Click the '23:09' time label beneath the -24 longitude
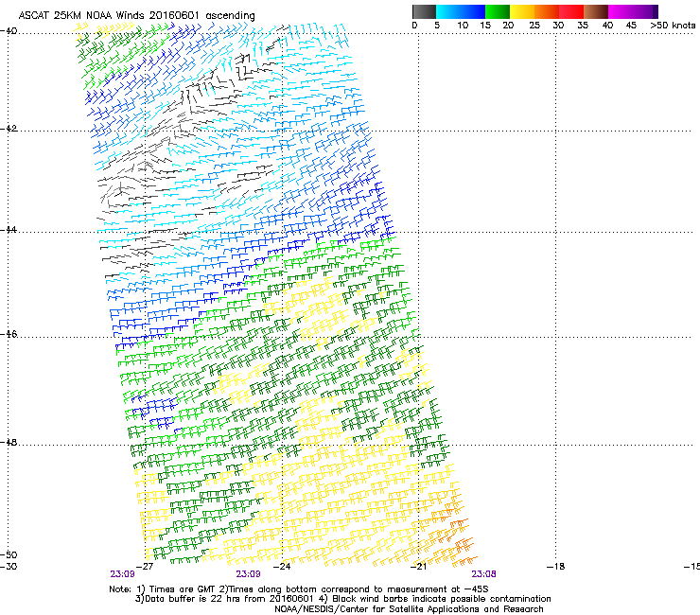Screen dimensions: 700x615 [248, 574]
